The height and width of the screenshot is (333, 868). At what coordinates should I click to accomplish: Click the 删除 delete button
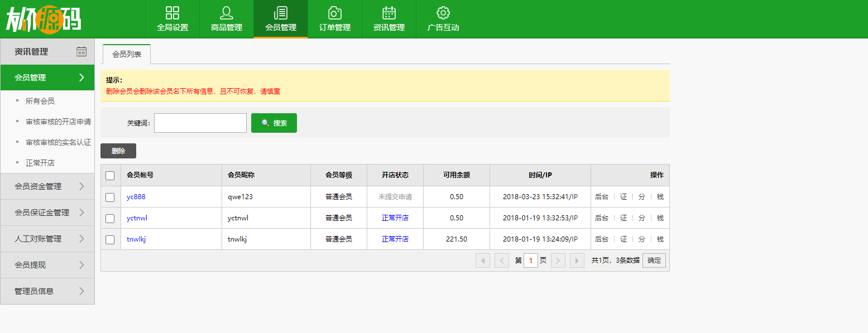tap(118, 151)
